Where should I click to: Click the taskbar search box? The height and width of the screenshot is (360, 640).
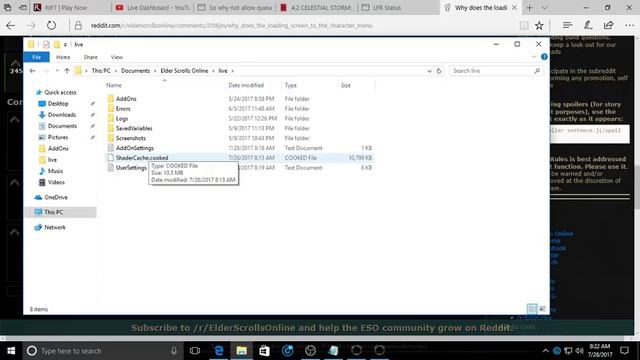click(x=103, y=351)
